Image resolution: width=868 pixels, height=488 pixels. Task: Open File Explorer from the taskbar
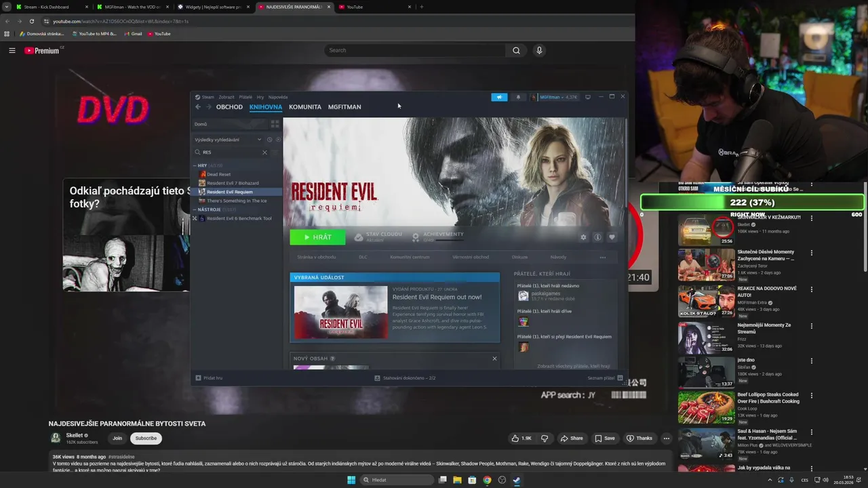(x=457, y=480)
